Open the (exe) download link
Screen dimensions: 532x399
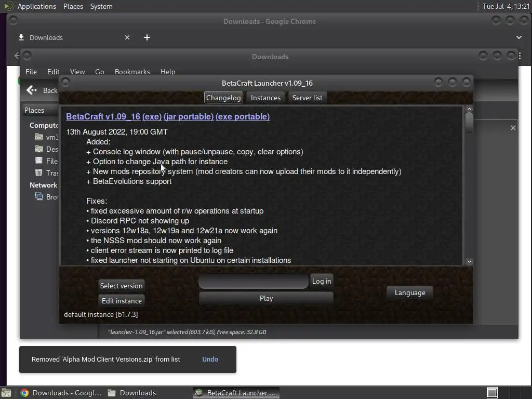(152, 116)
